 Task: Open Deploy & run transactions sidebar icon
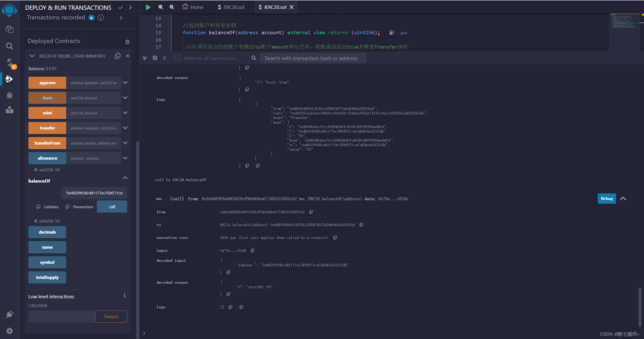(x=9, y=79)
